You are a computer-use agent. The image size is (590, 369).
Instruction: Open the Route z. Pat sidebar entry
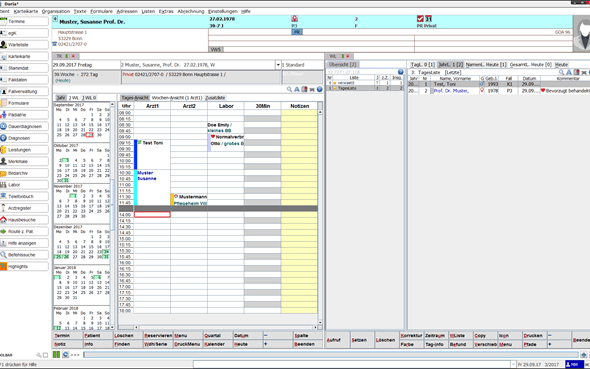click(24, 231)
